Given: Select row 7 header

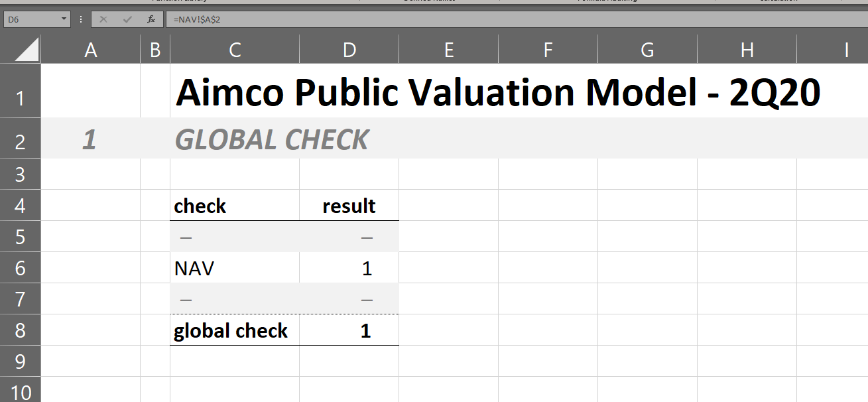Looking at the screenshot, I should [20, 299].
